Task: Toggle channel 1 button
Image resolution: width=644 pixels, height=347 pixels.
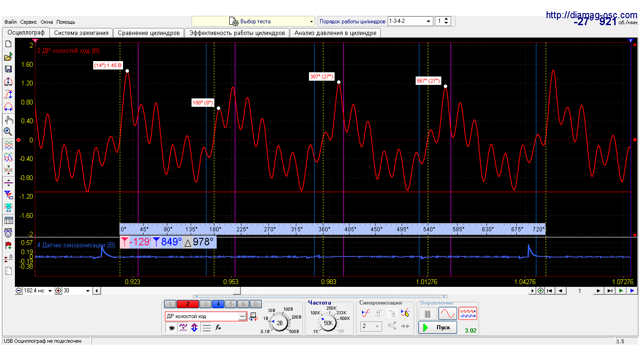Action: [x=170, y=304]
